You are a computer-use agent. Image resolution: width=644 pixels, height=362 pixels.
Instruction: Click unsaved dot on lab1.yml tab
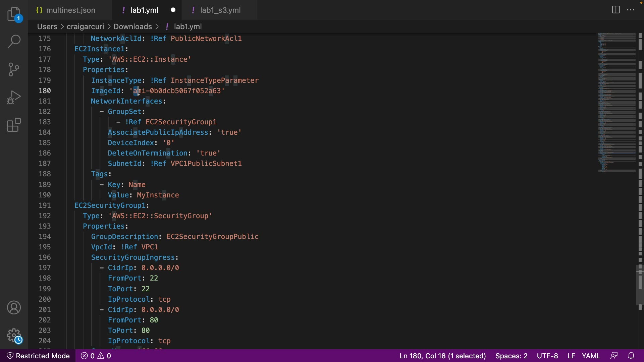(173, 10)
